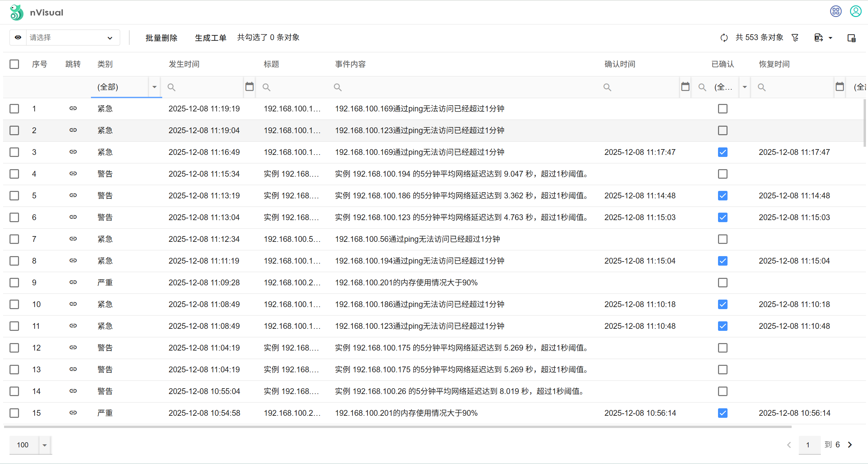The height and width of the screenshot is (464, 868).
Task: Open the 请选择 view dropdown
Action: (x=72, y=38)
